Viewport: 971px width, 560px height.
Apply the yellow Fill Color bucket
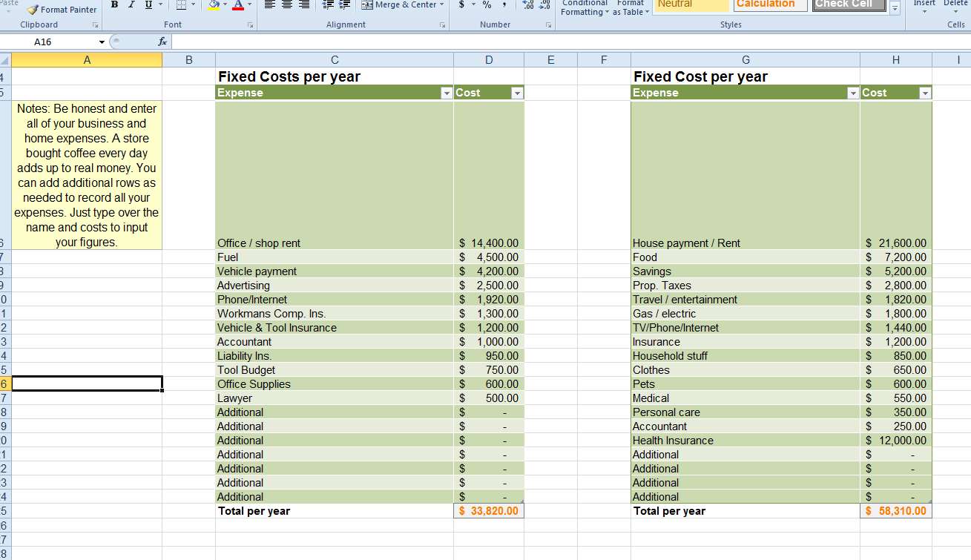[x=214, y=4]
